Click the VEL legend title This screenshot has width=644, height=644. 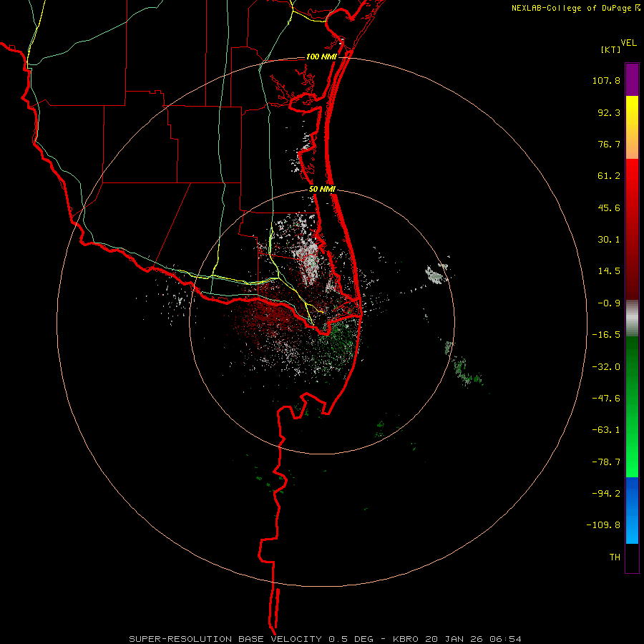tap(628, 43)
